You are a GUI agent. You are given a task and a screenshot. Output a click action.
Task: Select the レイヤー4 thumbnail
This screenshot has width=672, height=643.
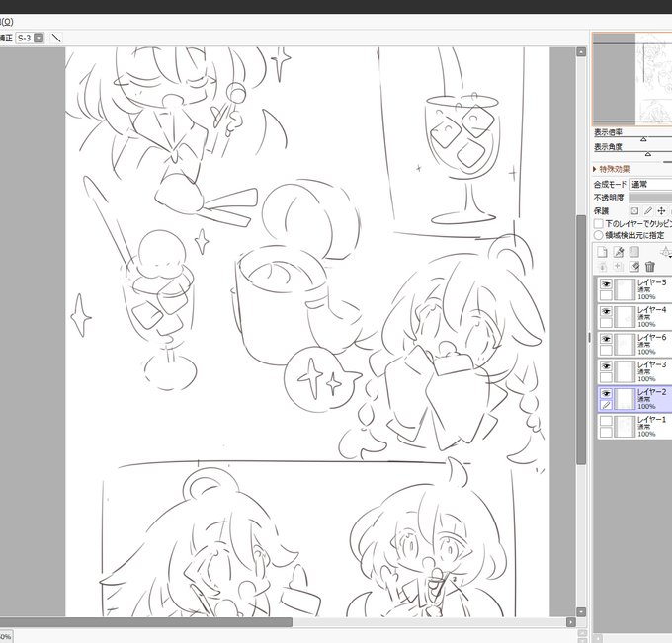625,317
